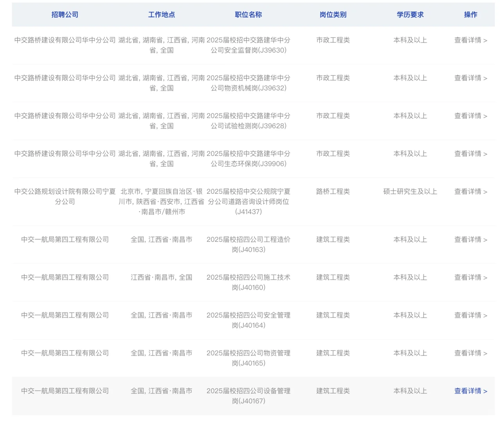Screen dimensions: 504x422
Task: Click location 北京市, 宁夏回族自治区·银川市 cell
Action: point(161,202)
